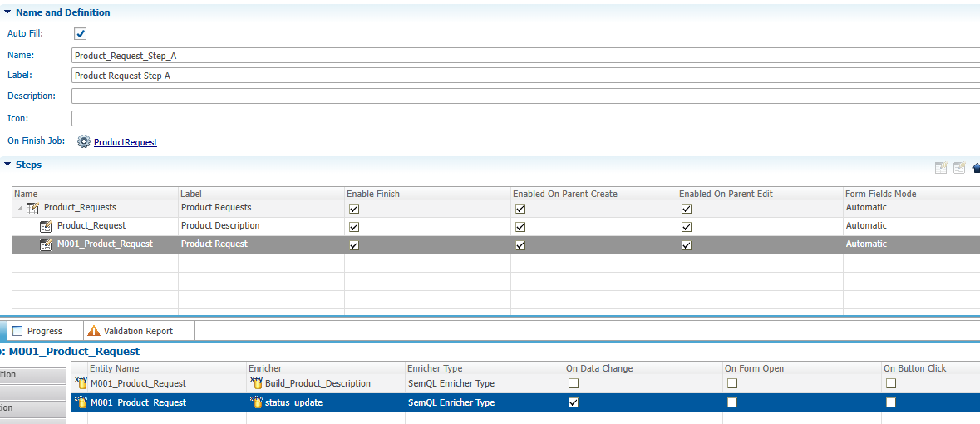Toggle Enabled On Parent Create for Product_Requests

520,208
